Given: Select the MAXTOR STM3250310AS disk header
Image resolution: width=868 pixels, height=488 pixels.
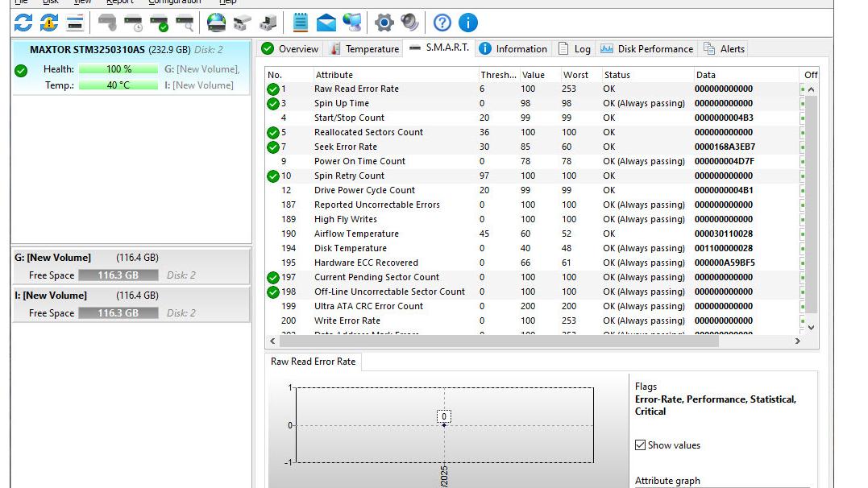Looking at the screenshot, I should [x=87, y=50].
